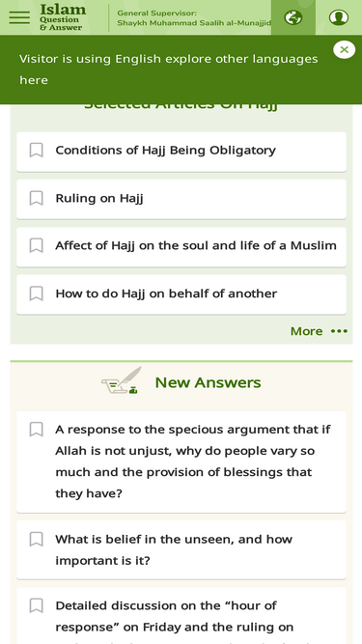Screen dimensions: 362x644
Task: Click the New Answers section heading
Action: (208, 382)
